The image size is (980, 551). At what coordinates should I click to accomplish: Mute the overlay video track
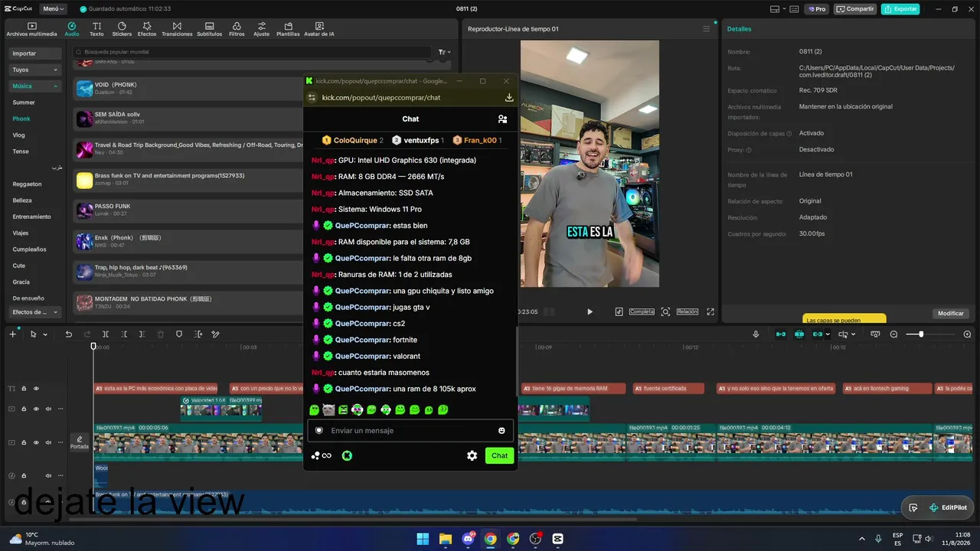pyautogui.click(x=48, y=409)
